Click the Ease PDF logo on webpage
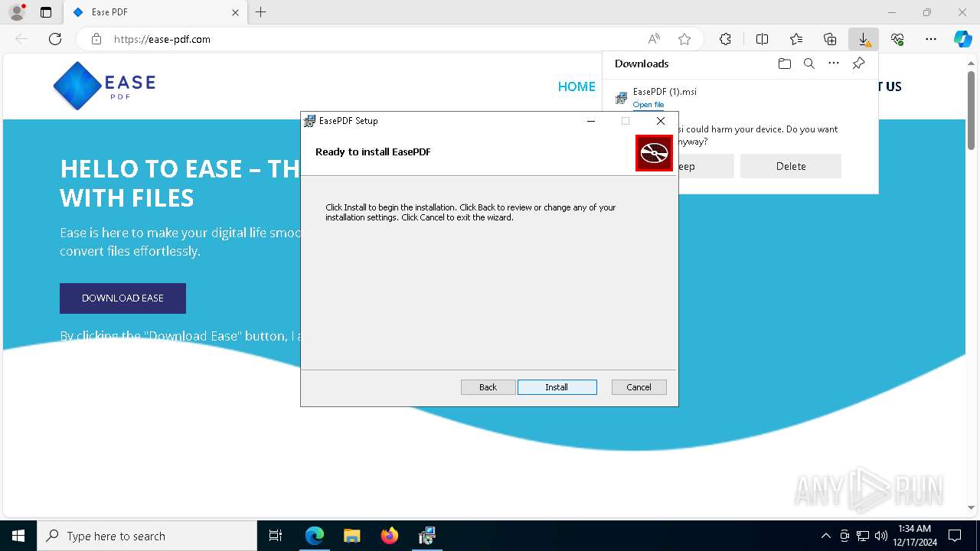980x551 pixels. coord(104,86)
